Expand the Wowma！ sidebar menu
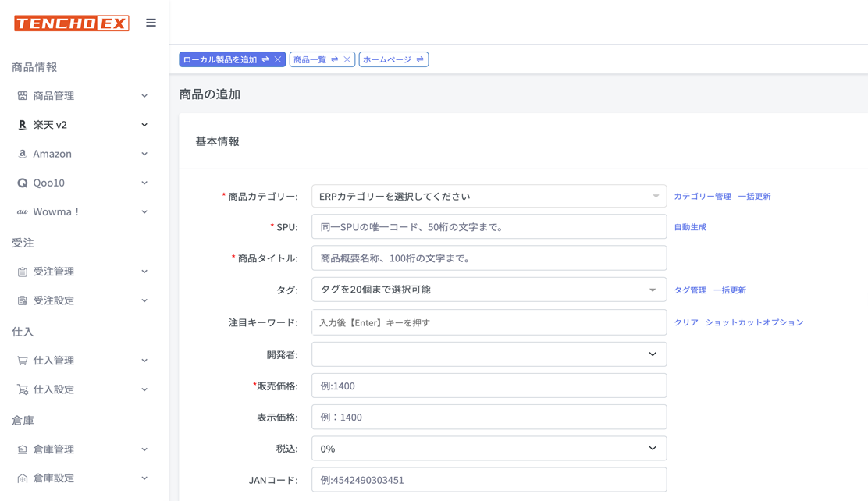 coord(144,212)
